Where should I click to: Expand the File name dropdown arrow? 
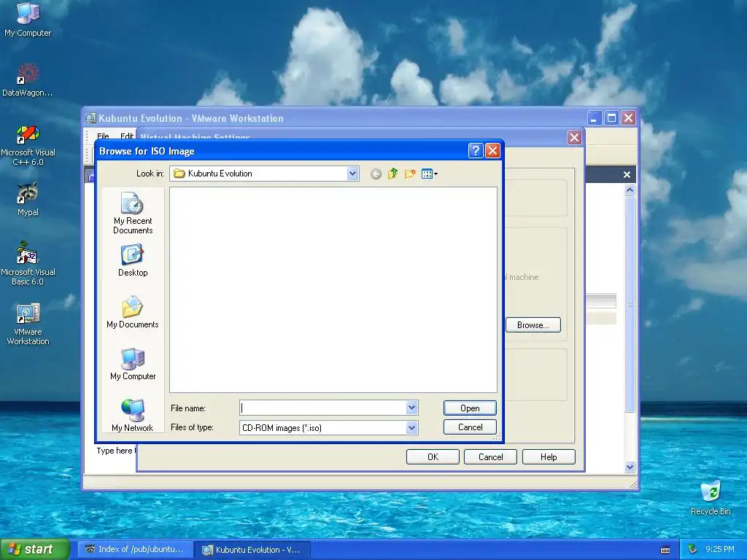412,408
